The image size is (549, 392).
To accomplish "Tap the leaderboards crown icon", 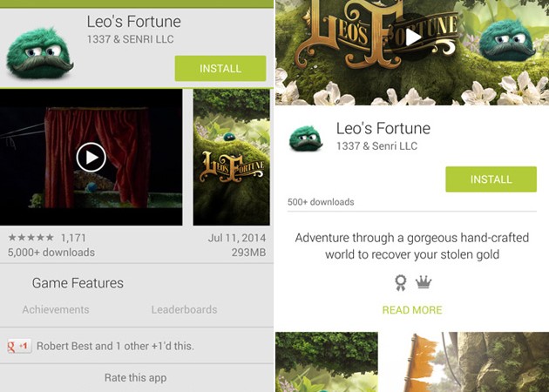I will click(424, 281).
